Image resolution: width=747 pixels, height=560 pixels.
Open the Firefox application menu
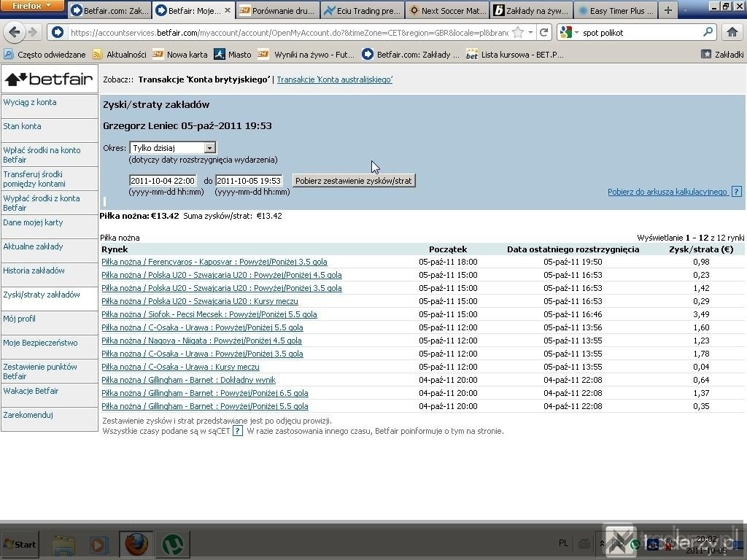click(32, 6)
